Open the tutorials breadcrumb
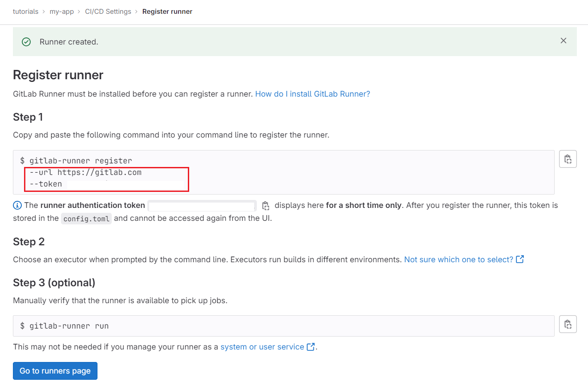 pyautogui.click(x=26, y=12)
